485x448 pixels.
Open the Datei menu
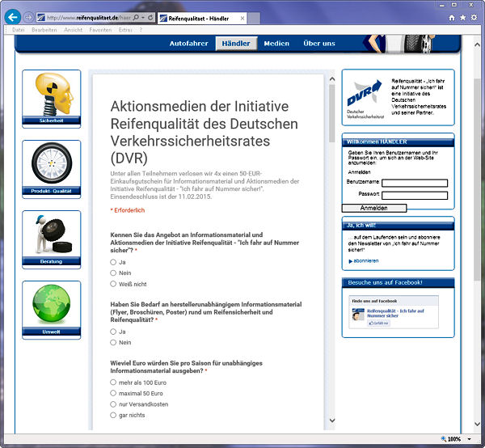[x=19, y=30]
